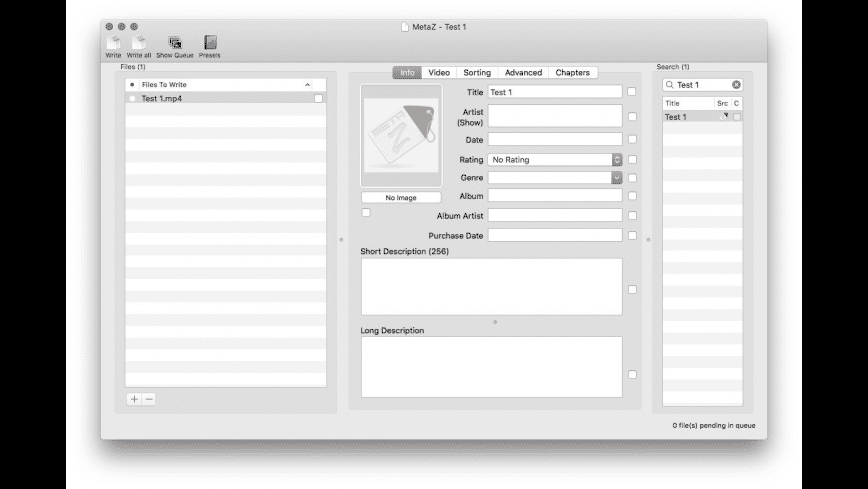Click the divider handle between description fields
This screenshot has height=489, width=868.
tap(495, 322)
